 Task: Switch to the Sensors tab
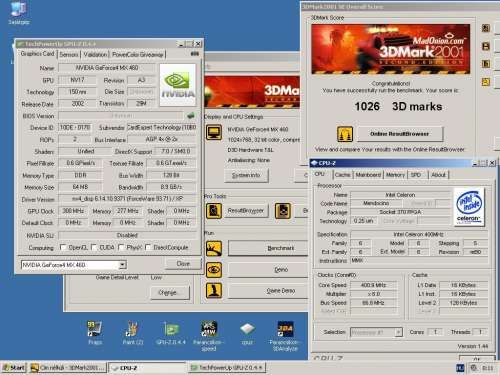pos(69,54)
